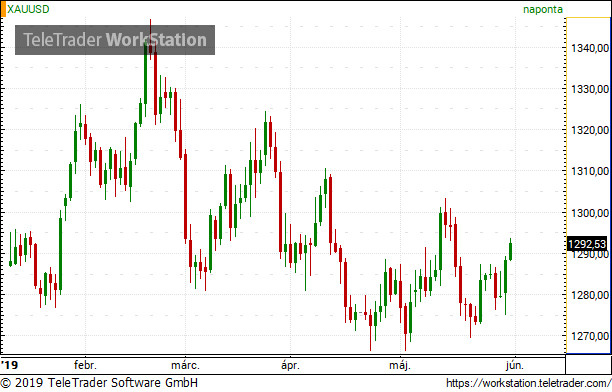Open the workstation.teletrader.com link
Viewport: 612px width, 392px height.
(528, 383)
